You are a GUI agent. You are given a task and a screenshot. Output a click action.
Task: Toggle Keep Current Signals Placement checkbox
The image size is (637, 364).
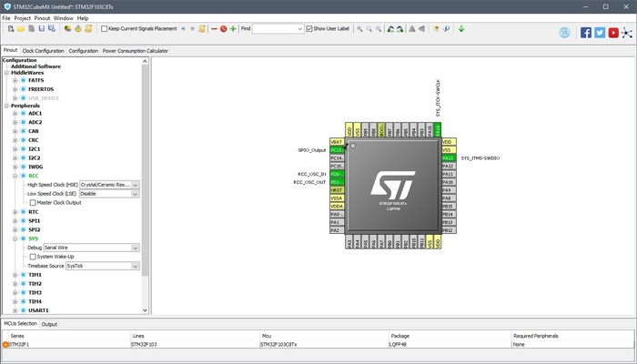click(105, 29)
